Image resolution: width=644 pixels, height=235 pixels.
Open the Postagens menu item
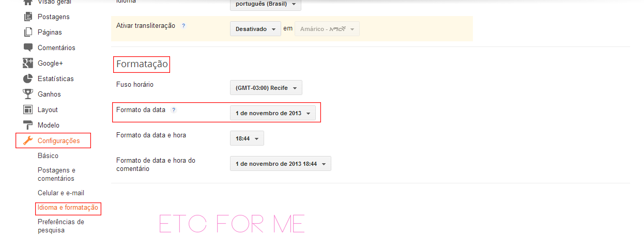[54, 17]
